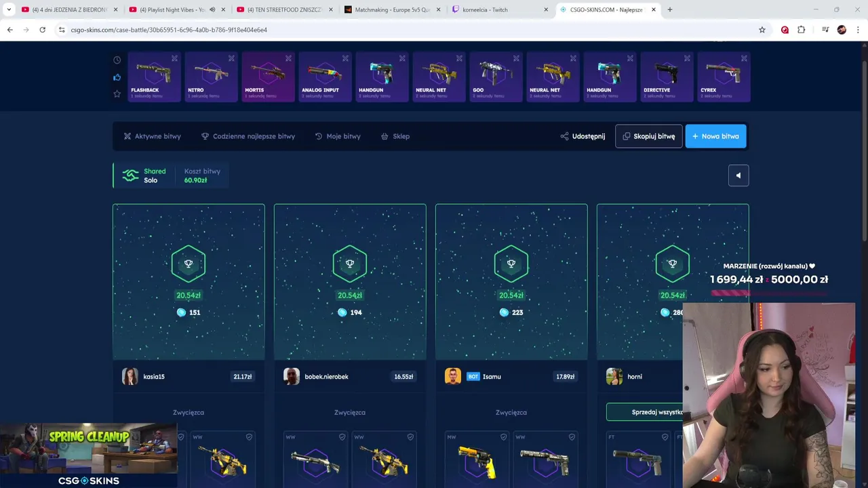Toggle the battle sound speaker button

pyautogui.click(x=738, y=176)
